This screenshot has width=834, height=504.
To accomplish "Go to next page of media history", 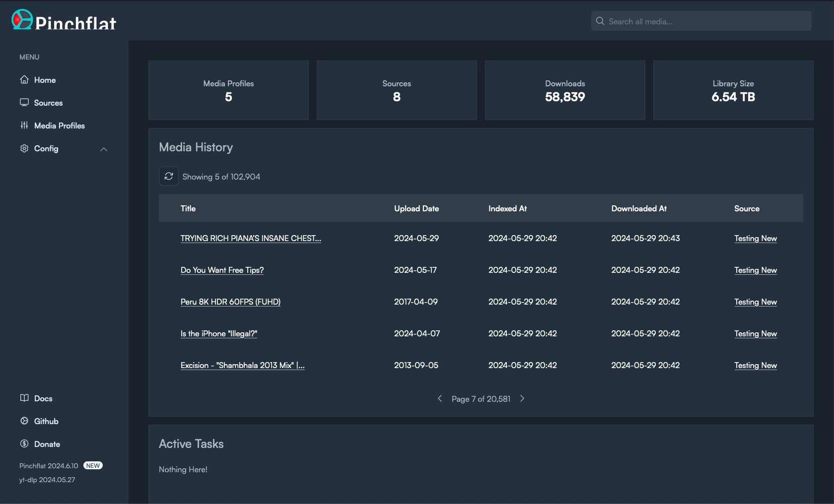I will coord(522,398).
